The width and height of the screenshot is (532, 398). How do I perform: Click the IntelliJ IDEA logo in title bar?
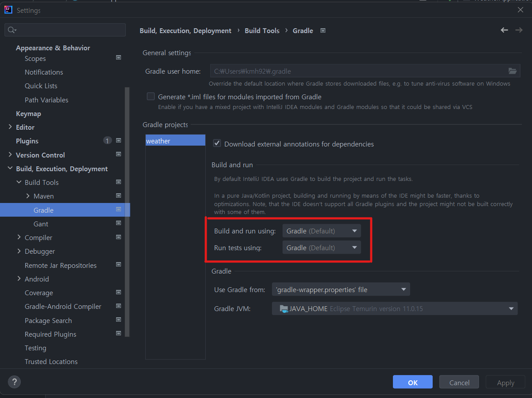(x=8, y=10)
